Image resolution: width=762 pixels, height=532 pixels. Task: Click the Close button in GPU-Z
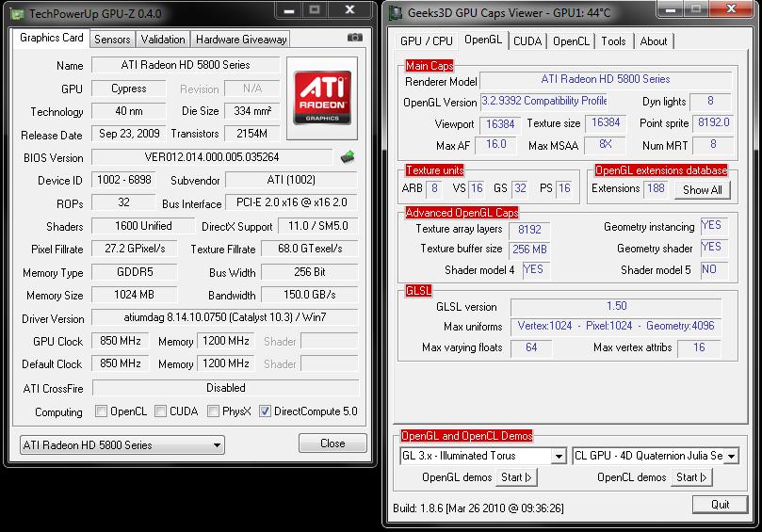click(x=332, y=443)
